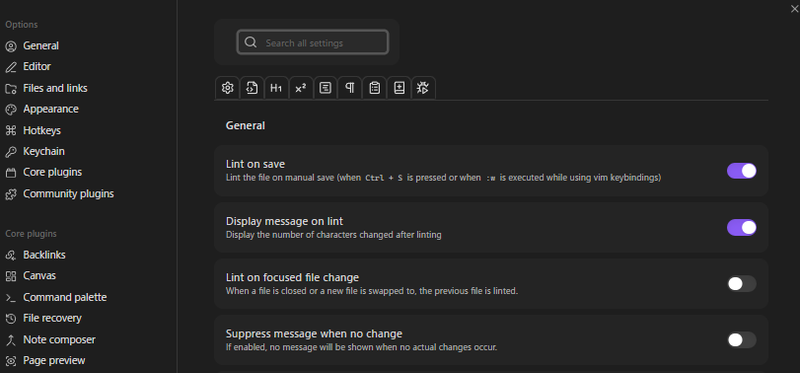Click description 'Lint the file on manual save'

click(x=443, y=178)
